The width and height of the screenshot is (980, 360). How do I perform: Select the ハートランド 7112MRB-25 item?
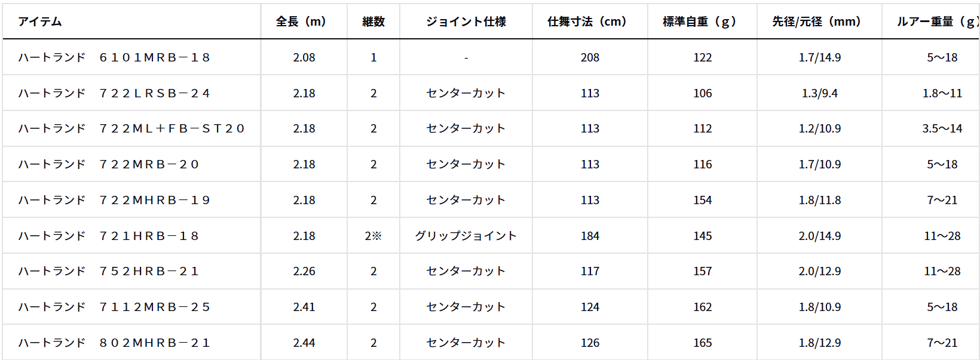114,307
